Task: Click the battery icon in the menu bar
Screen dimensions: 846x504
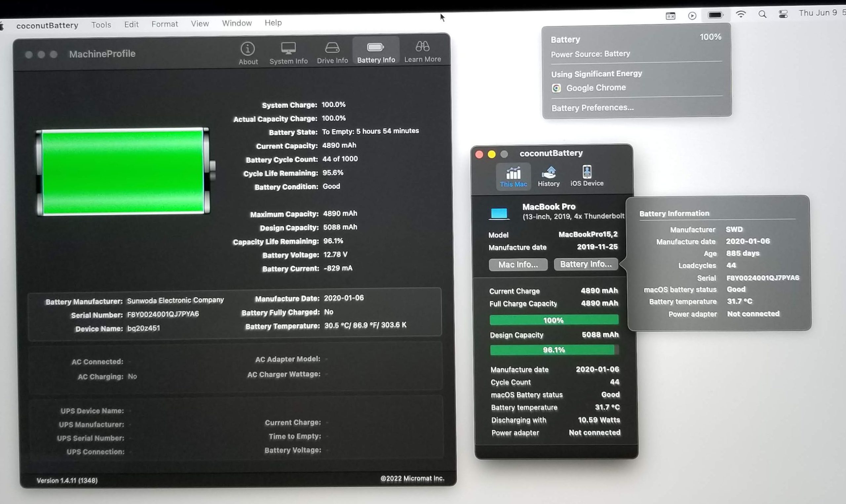Action: [715, 15]
